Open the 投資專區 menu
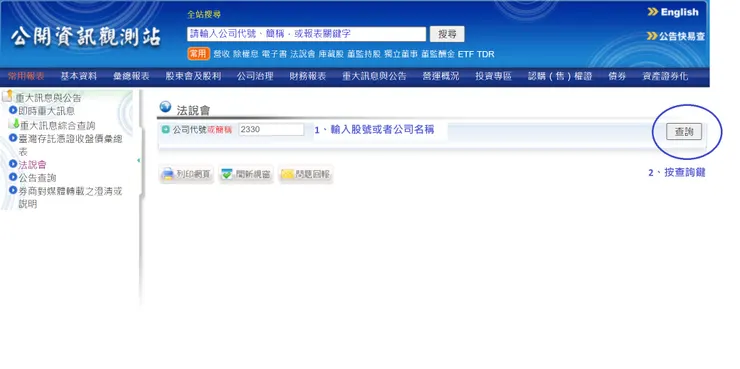Screen dimensions: 740x369 pos(493,76)
